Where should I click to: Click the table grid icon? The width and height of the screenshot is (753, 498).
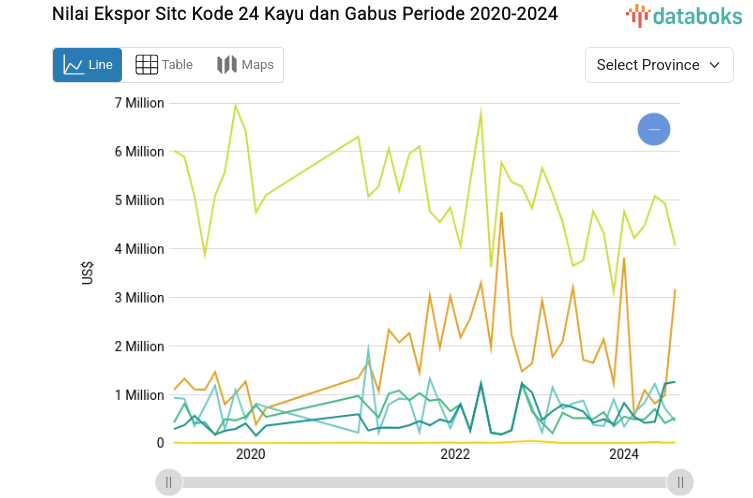point(146,65)
